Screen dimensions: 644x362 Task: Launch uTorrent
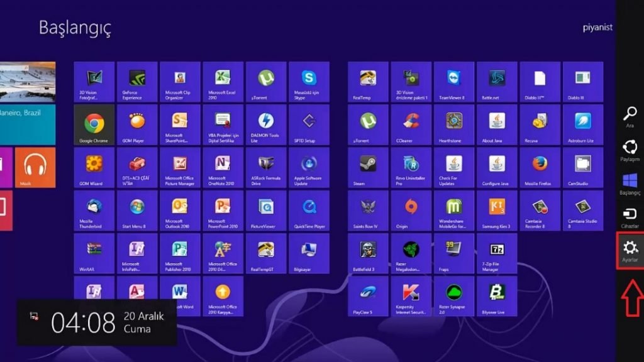point(265,82)
